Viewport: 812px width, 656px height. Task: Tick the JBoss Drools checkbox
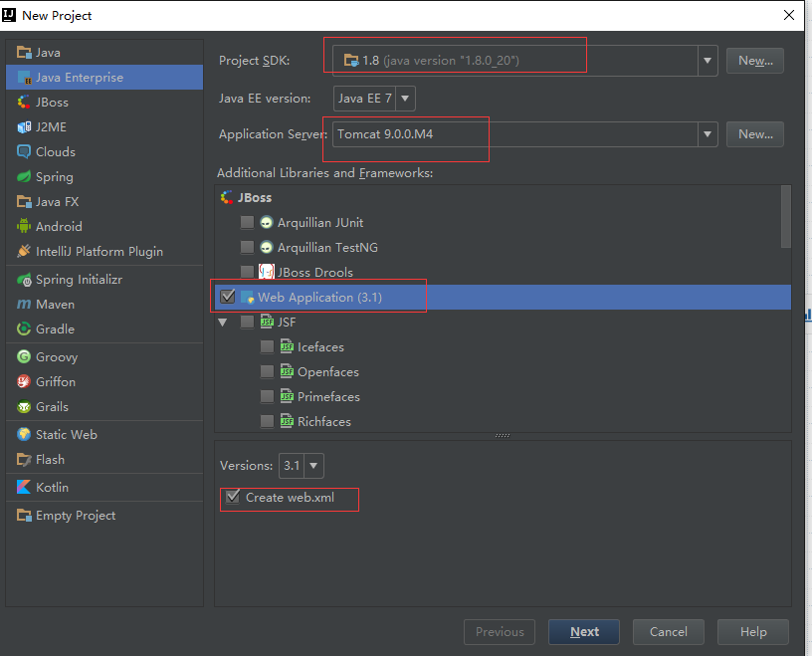click(247, 272)
